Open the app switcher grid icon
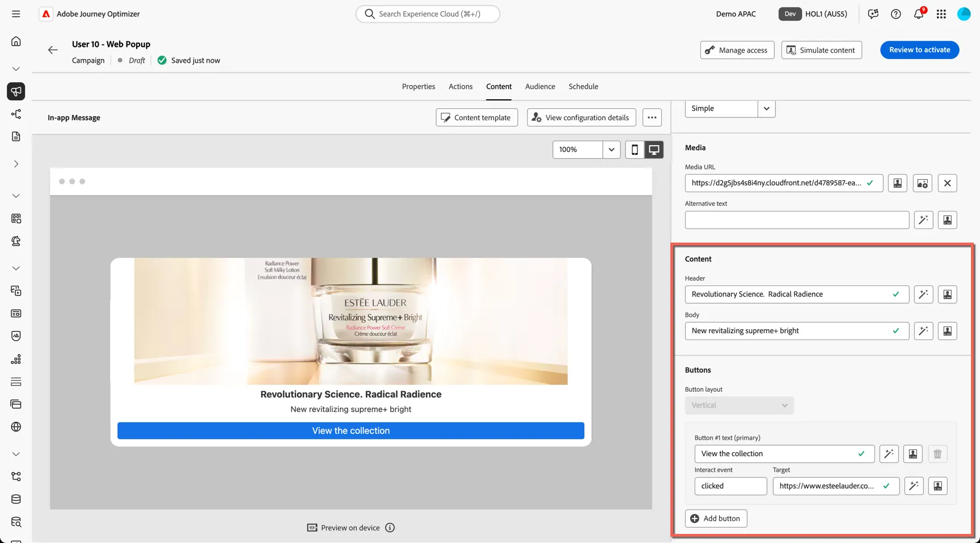The height and width of the screenshot is (543, 980). (941, 14)
